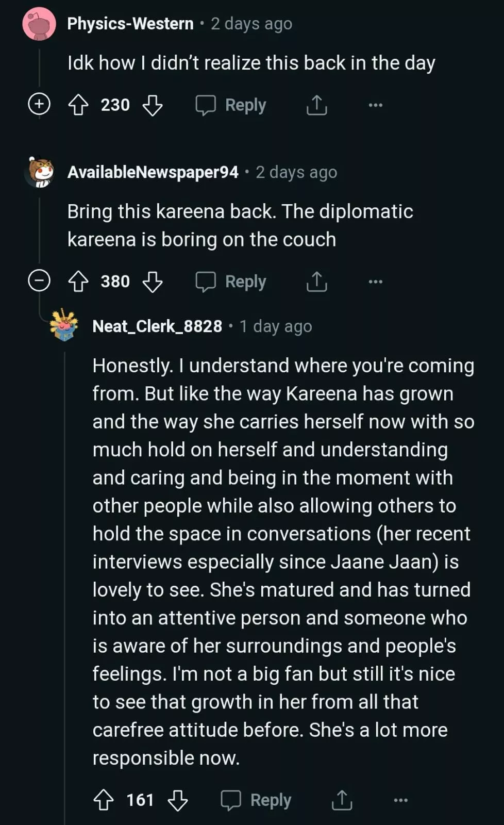
Task: Expand Physics-Western's comment thread
Action: pos(39,104)
